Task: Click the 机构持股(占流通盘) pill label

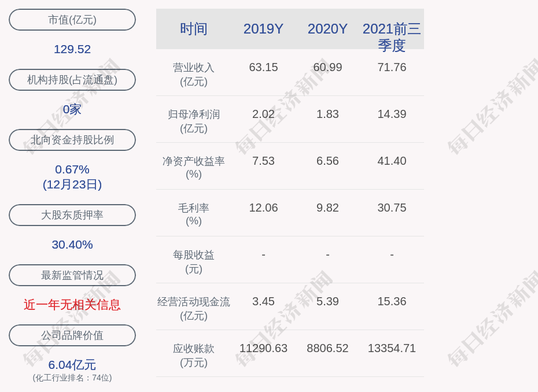Action: (x=72, y=80)
